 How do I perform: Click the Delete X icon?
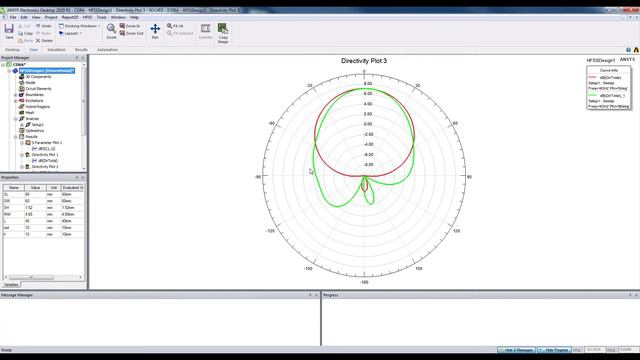[x=38, y=41]
